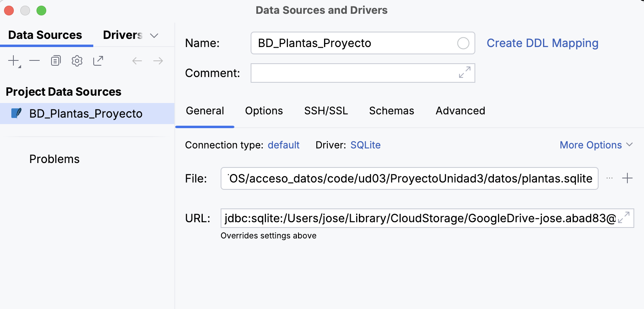This screenshot has width=644, height=309.
Task: Click the URL jdbc input field
Action: 427,218
